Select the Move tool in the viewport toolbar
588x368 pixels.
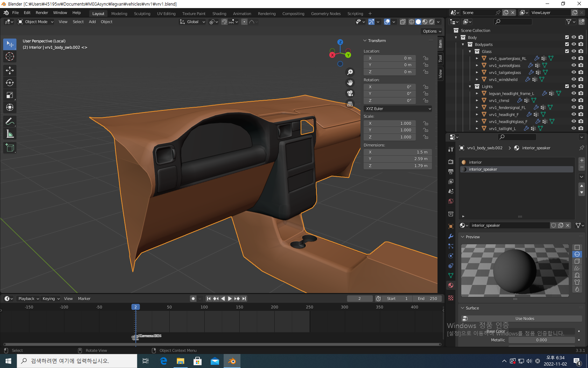click(10, 70)
